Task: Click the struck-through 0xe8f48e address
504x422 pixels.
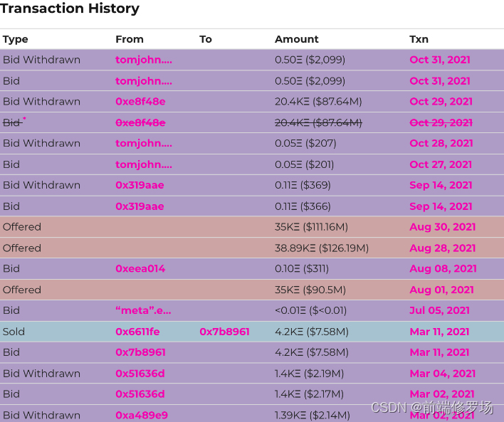Action: [140, 122]
